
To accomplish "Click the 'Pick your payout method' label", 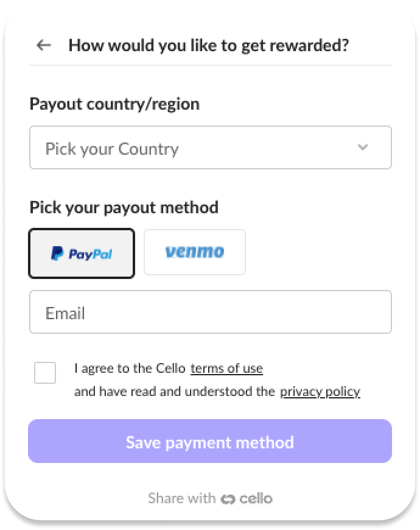I will 124,207.
